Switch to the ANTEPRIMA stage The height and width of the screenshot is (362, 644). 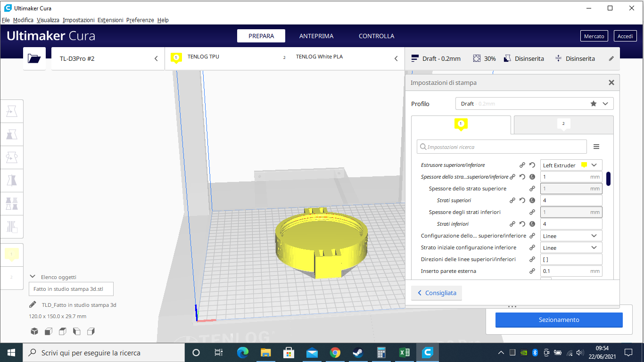316,36
